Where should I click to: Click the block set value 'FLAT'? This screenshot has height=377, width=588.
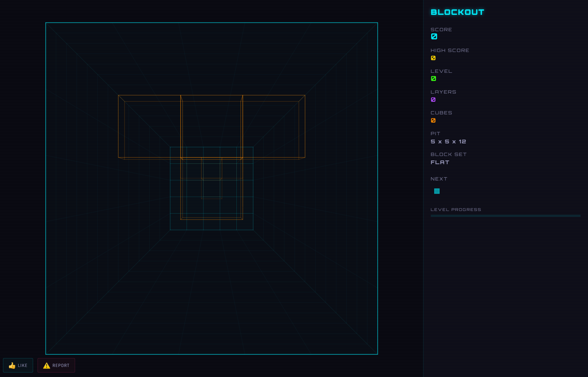click(x=440, y=162)
